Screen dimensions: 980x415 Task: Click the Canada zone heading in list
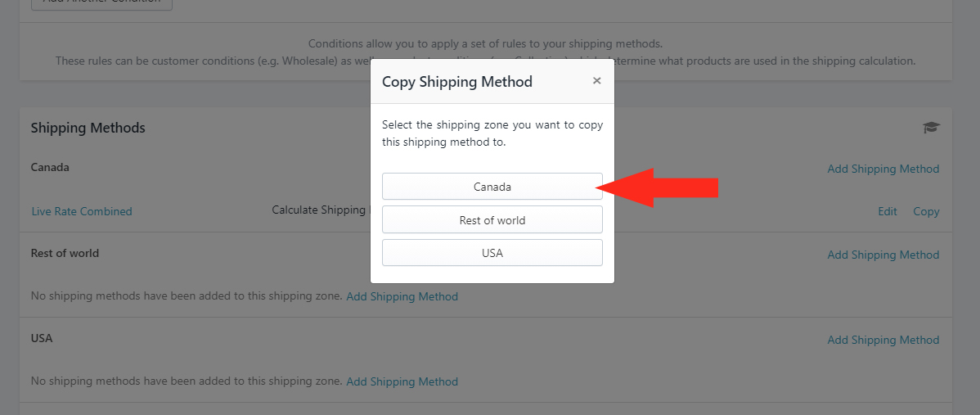pyautogui.click(x=50, y=168)
